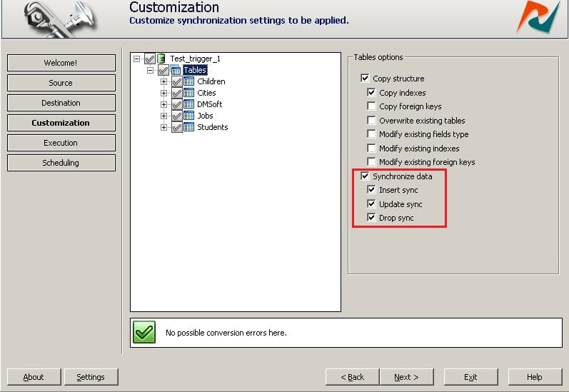Select the highlighted Tables label
The width and height of the screenshot is (569, 392).
(x=195, y=70)
